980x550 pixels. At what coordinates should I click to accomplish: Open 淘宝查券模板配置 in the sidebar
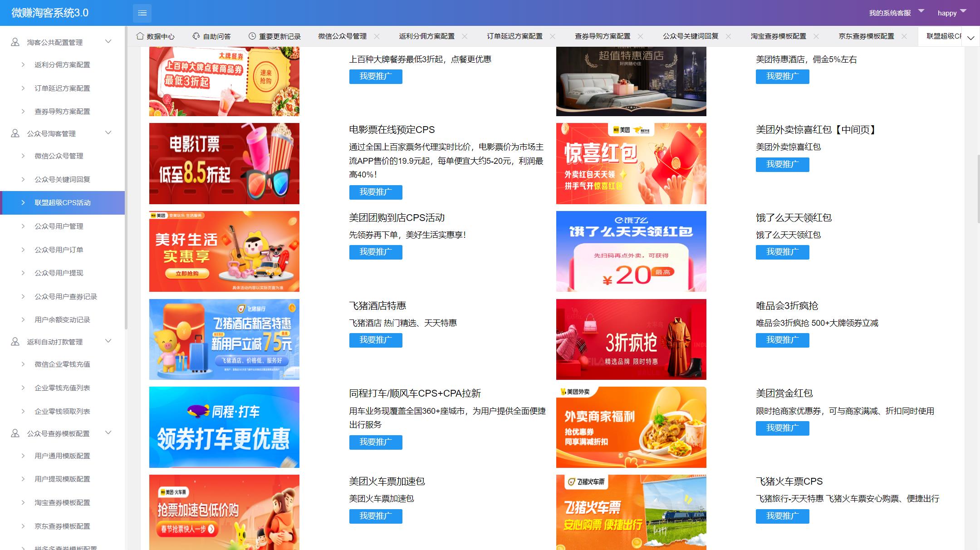coord(63,503)
